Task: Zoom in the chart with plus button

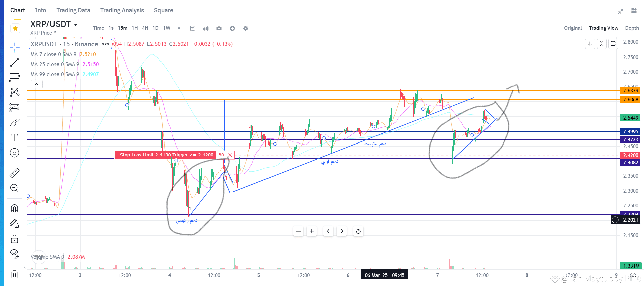Action: [312, 231]
